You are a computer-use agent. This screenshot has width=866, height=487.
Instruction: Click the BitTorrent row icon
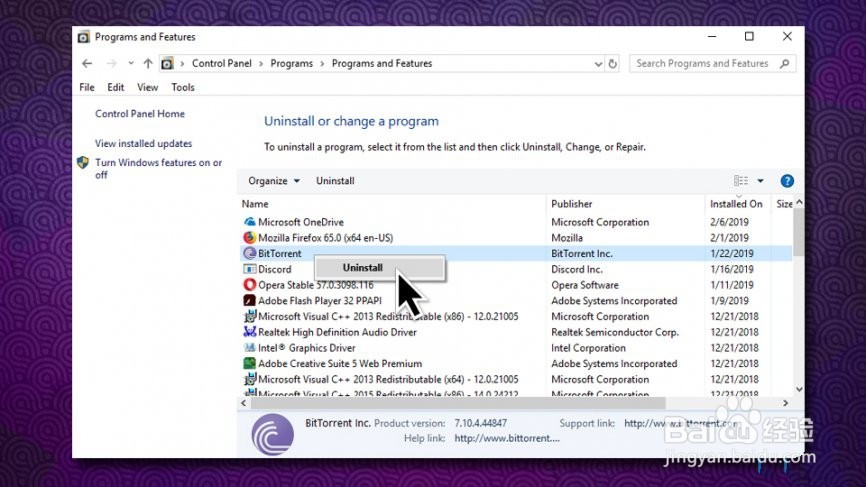coord(250,253)
